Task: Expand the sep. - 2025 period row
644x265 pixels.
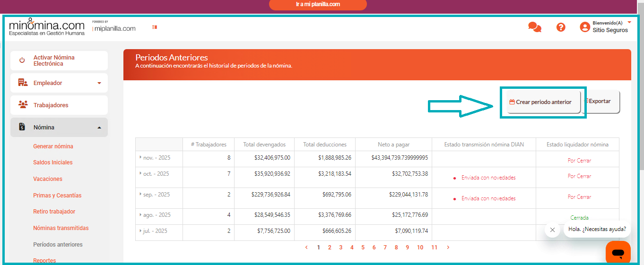Action: point(140,194)
